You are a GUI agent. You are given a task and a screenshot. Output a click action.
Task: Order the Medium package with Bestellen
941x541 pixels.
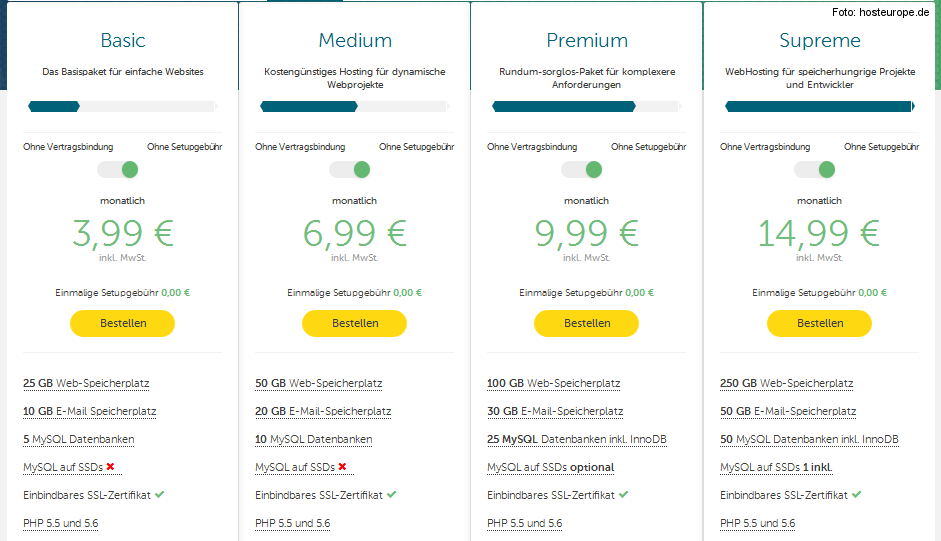click(x=354, y=323)
